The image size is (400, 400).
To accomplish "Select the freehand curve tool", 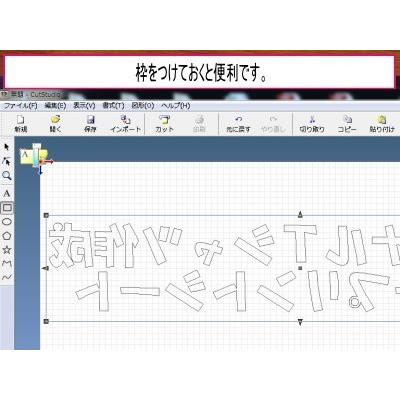I will tap(7, 277).
